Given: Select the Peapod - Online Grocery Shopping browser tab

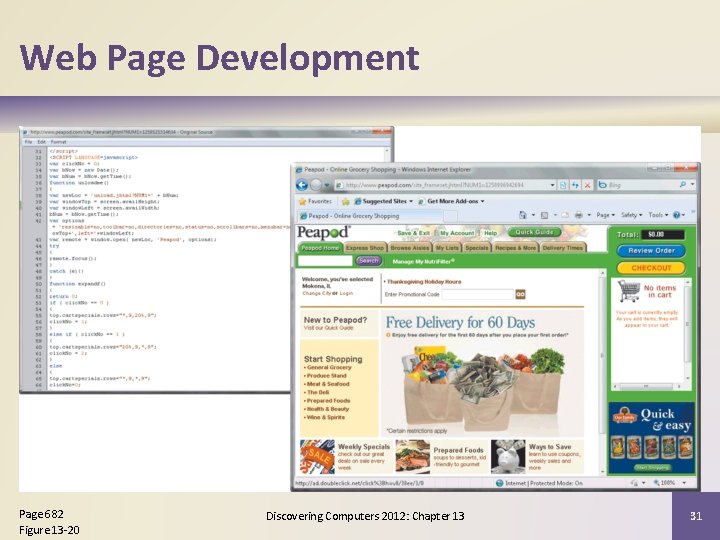Looking at the screenshot, I should pyautogui.click(x=370, y=216).
